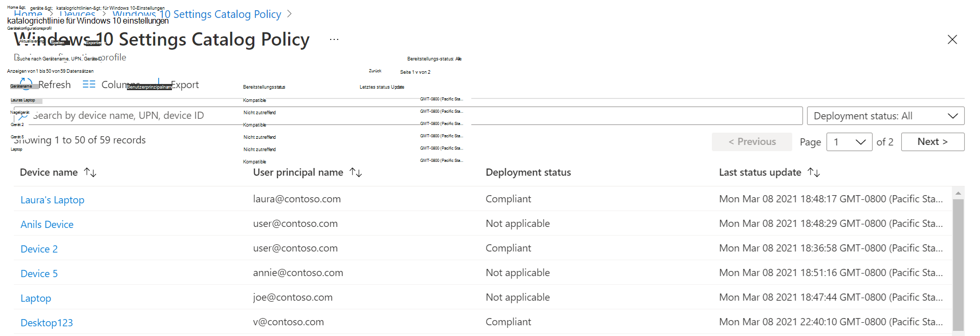The width and height of the screenshot is (980, 336).
Task: Sort by Device name arrows icon
Action: tap(91, 173)
